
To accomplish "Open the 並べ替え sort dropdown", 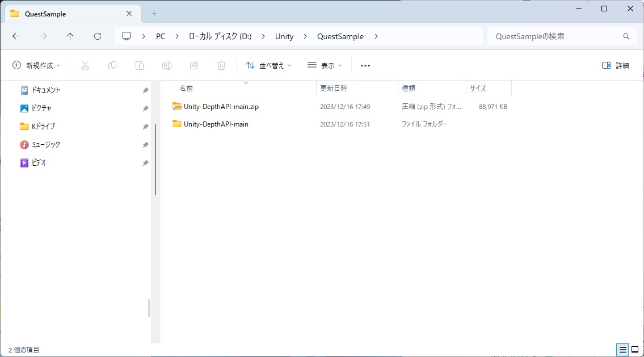I will tap(268, 65).
